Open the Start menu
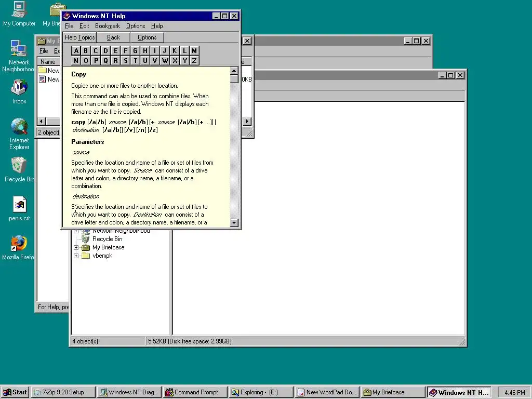The width and height of the screenshot is (532, 399). click(15, 392)
